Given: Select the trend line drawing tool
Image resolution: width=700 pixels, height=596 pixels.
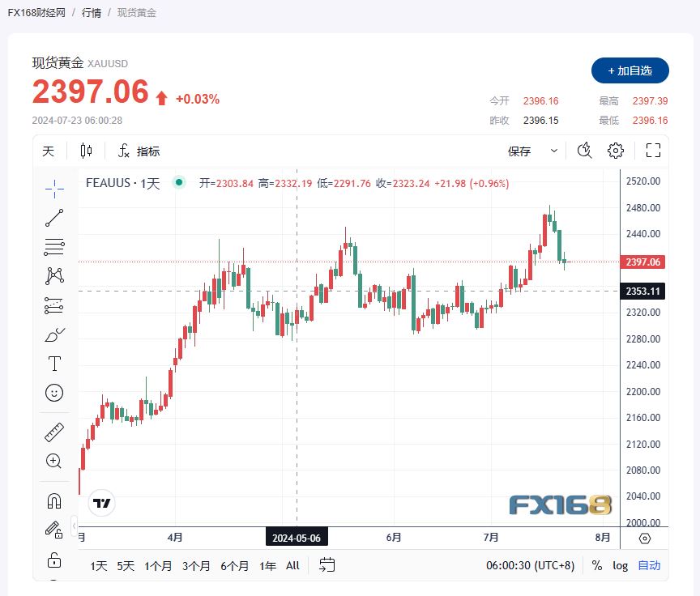Looking at the screenshot, I should click(x=54, y=217).
